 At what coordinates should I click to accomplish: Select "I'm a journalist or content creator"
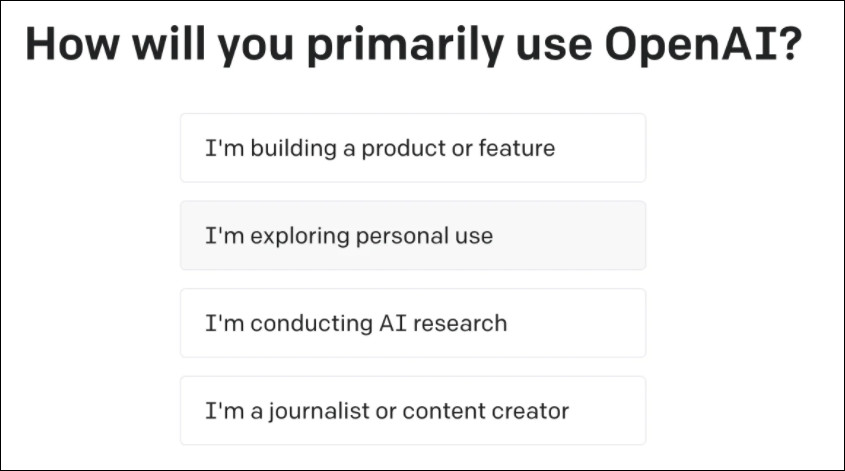pos(412,410)
